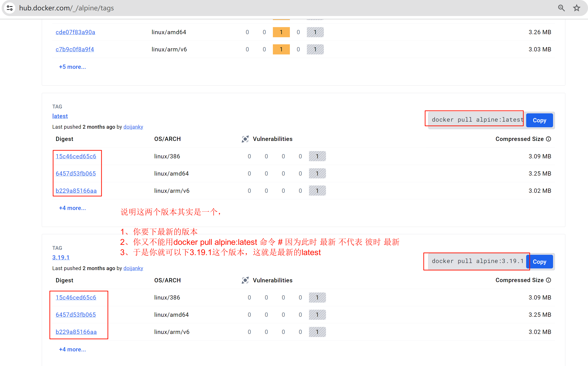Open the 3.19.1 tag link

pyautogui.click(x=61, y=257)
